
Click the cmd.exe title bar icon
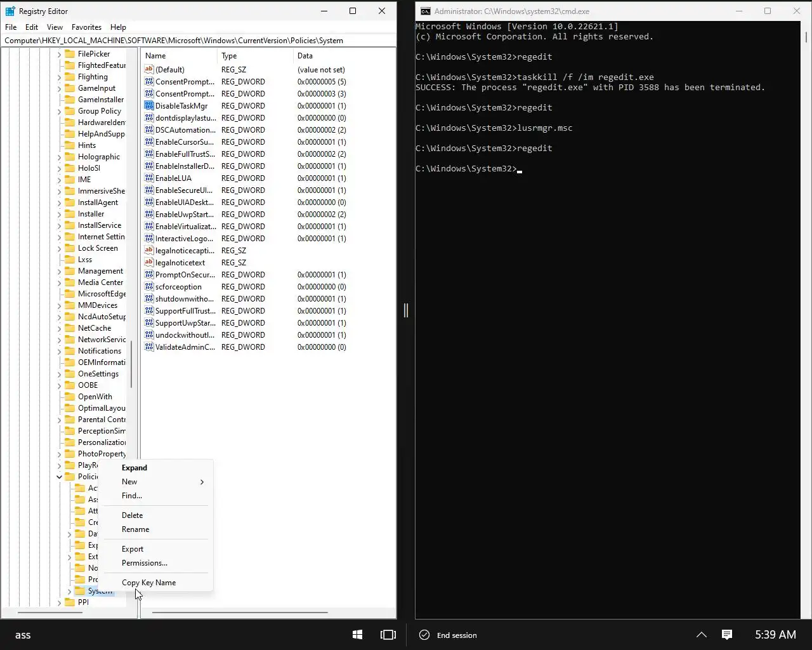coord(426,11)
